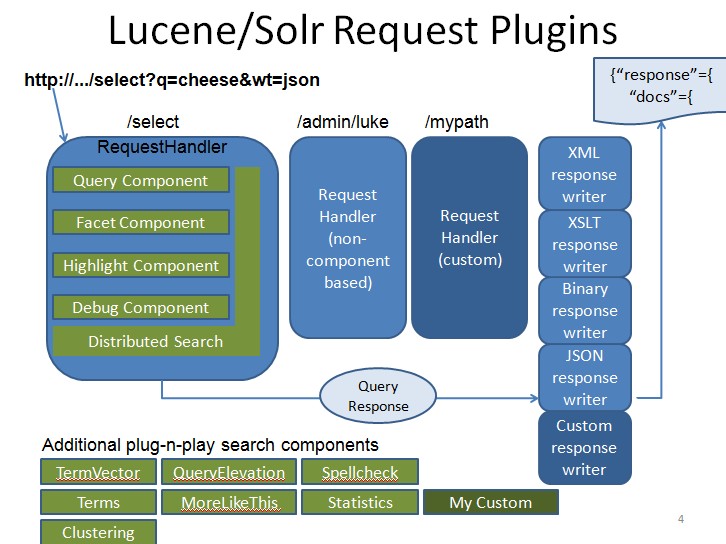The width and height of the screenshot is (726, 544).
Task: Select the Debug Component box
Action: pos(141,307)
